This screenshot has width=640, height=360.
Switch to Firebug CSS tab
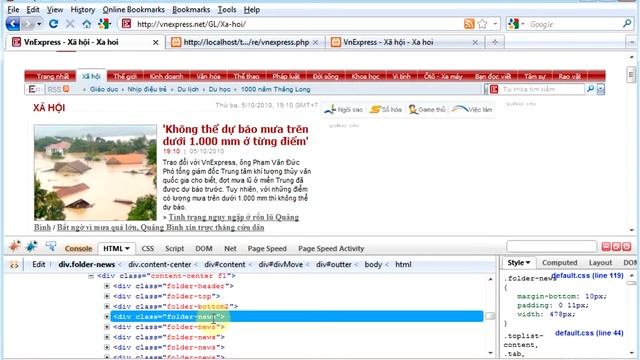(147, 248)
